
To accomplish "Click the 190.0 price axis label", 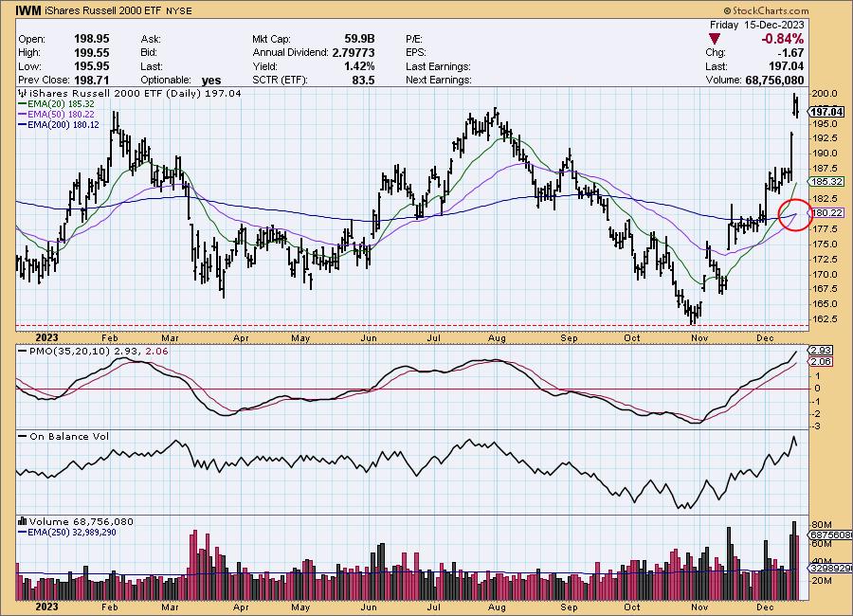I will pyautogui.click(x=825, y=154).
